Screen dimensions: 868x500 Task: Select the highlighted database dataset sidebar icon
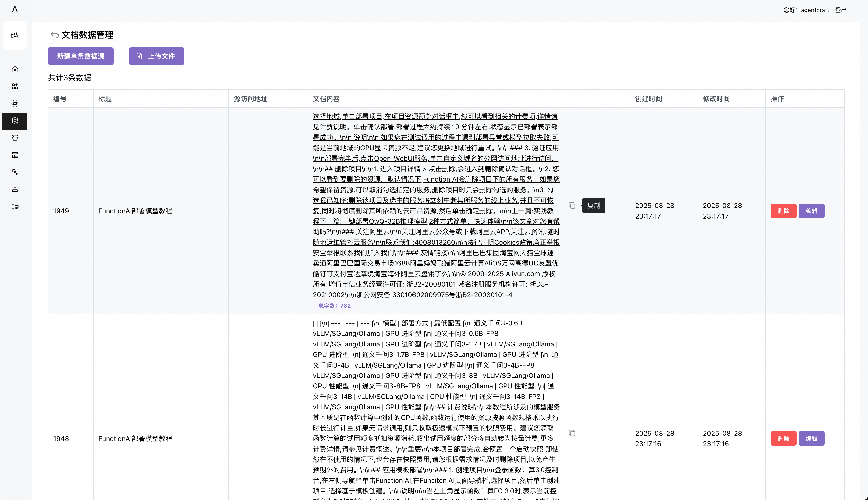pos(15,121)
